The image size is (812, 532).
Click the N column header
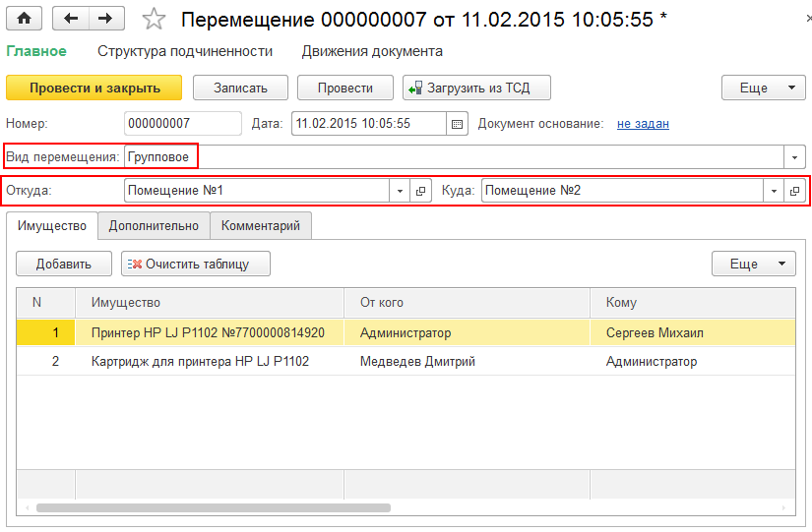click(45, 303)
